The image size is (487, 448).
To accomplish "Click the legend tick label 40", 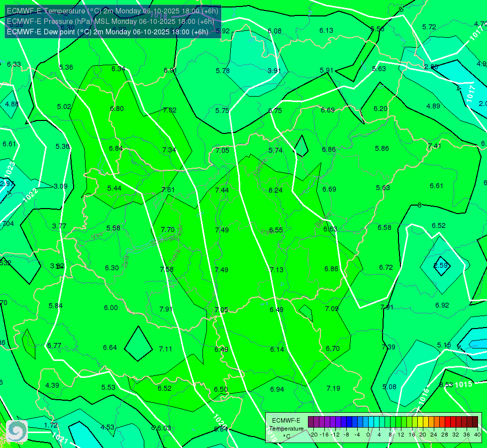I will point(478,435).
